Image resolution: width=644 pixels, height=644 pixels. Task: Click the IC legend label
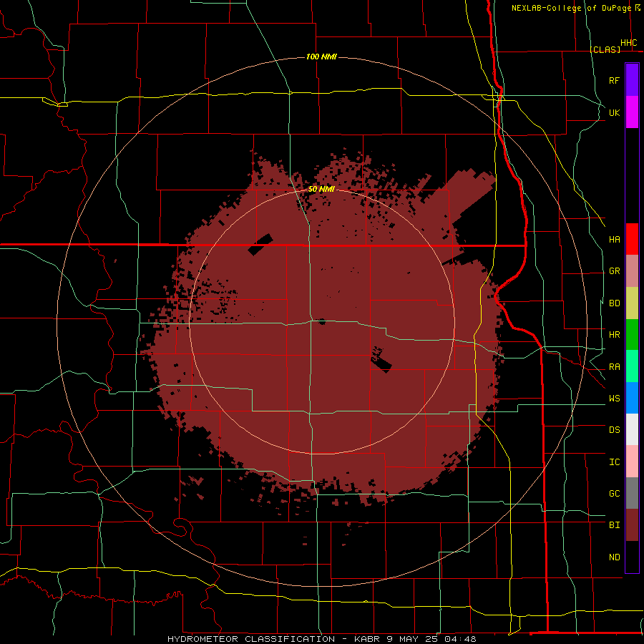click(x=614, y=462)
